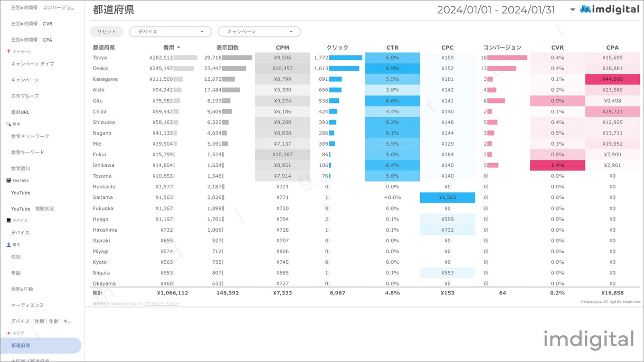Click the magnifier icon beside 検索 section heading

pyautogui.click(x=8, y=124)
